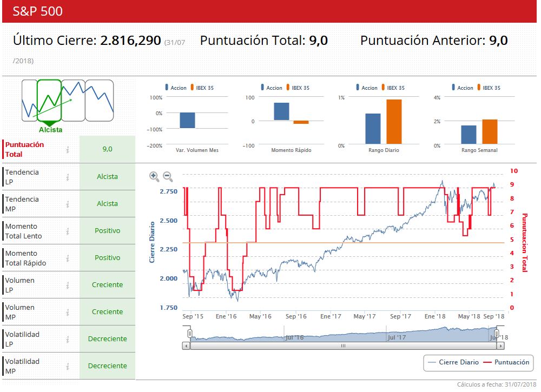Open info icon for Volatilidad LP
This screenshot has width=541, height=392.
68,339
